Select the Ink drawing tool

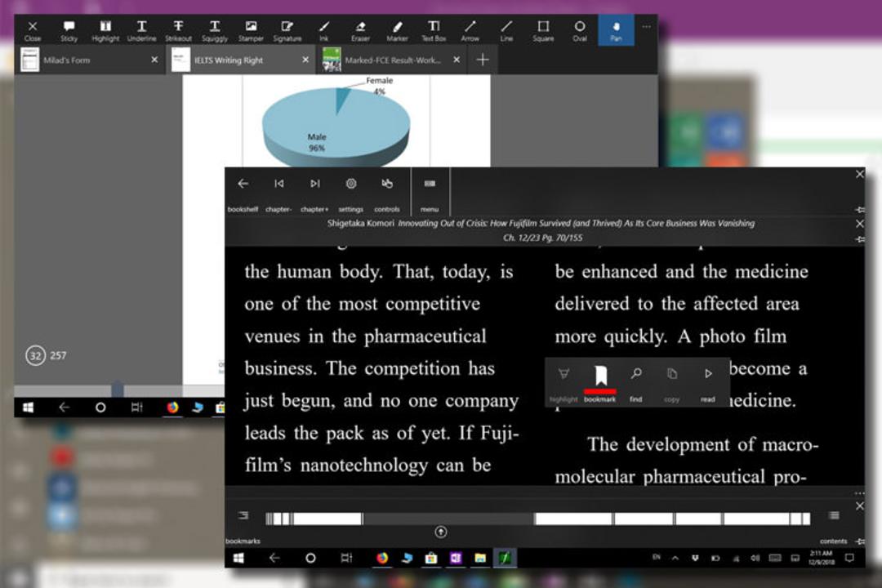[x=324, y=31]
